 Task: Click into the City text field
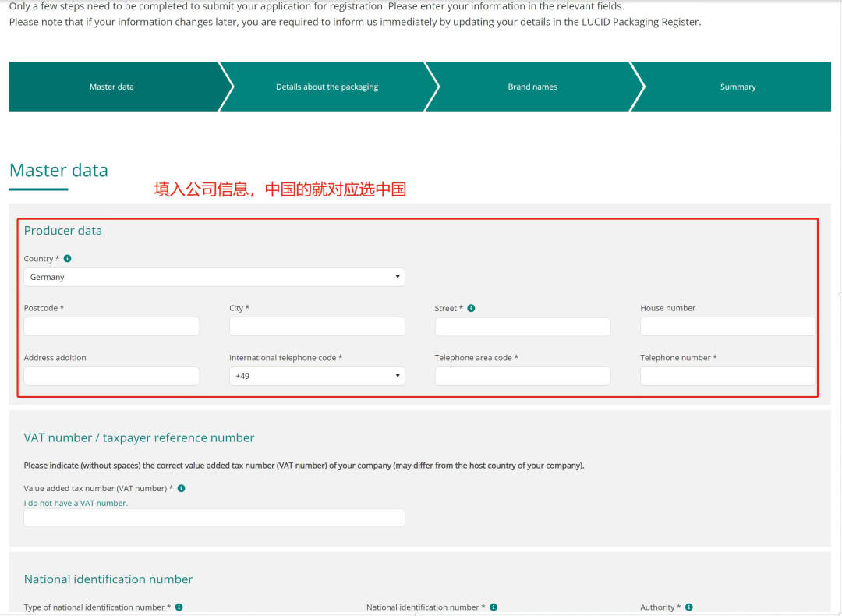317,326
